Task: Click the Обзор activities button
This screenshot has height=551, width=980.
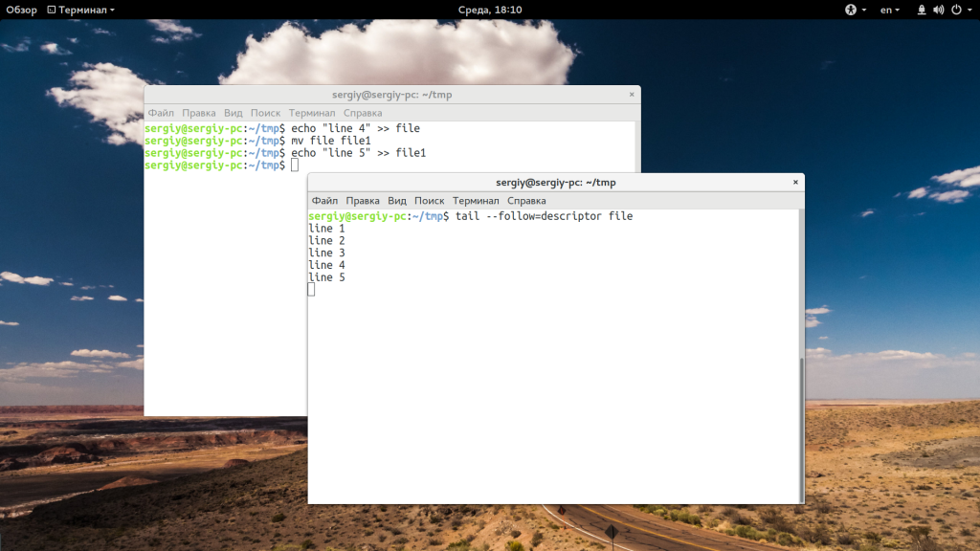Action: (x=21, y=10)
